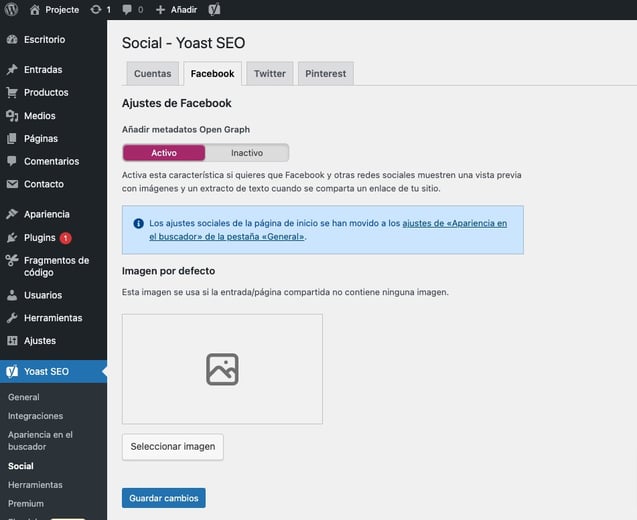
Task: Switch to the Cuentas tab
Action: (x=153, y=74)
